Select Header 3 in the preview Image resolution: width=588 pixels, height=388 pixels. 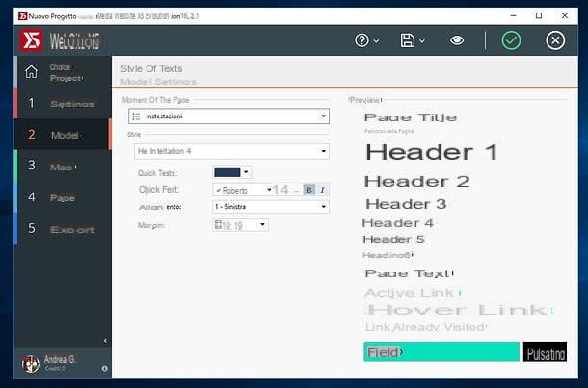click(x=406, y=204)
